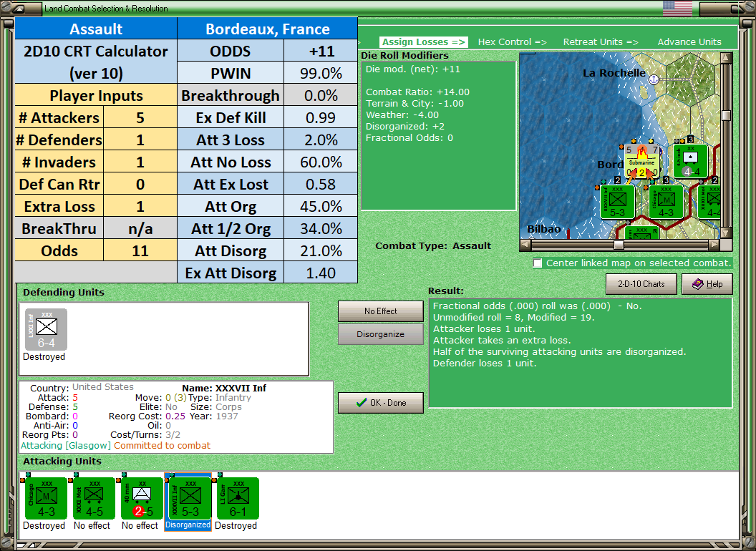Click the mini map scroll left arrow

(525, 245)
